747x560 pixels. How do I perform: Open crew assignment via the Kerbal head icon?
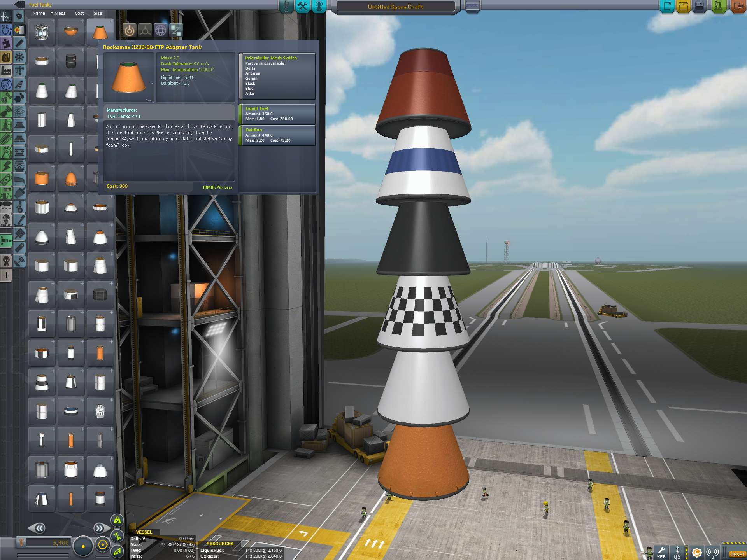coord(318,7)
